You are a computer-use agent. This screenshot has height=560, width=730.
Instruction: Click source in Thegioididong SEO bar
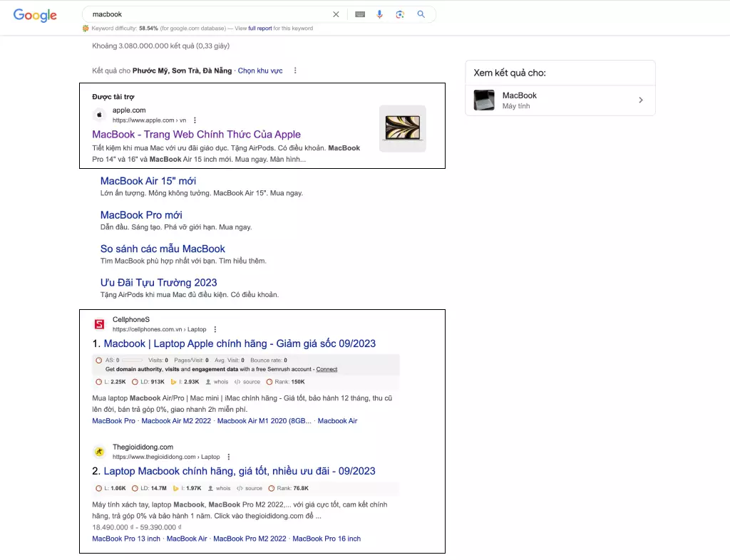click(x=249, y=488)
